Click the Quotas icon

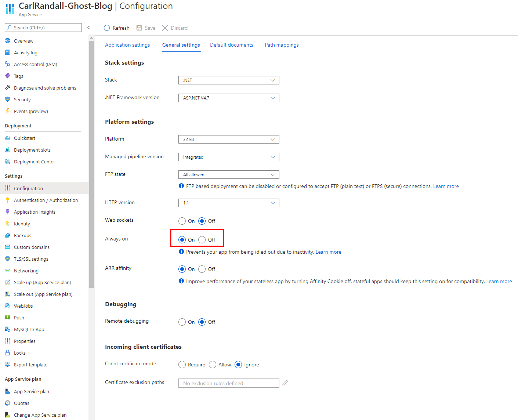pyautogui.click(x=7, y=403)
